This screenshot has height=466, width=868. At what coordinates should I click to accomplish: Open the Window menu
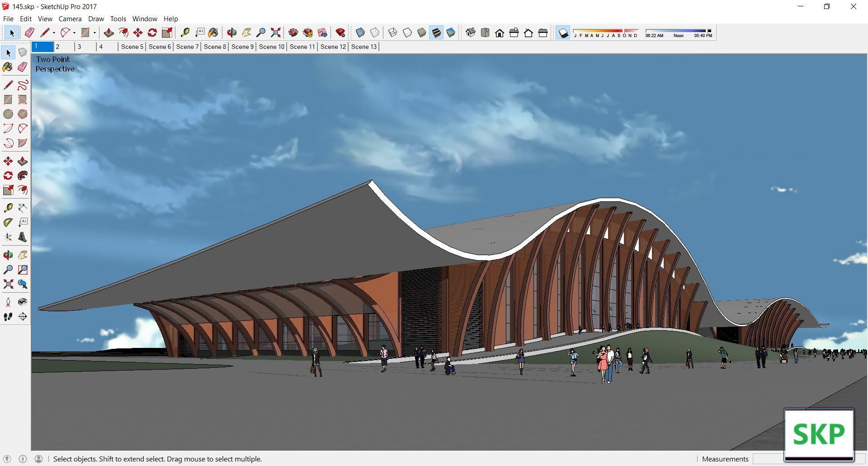pos(145,19)
